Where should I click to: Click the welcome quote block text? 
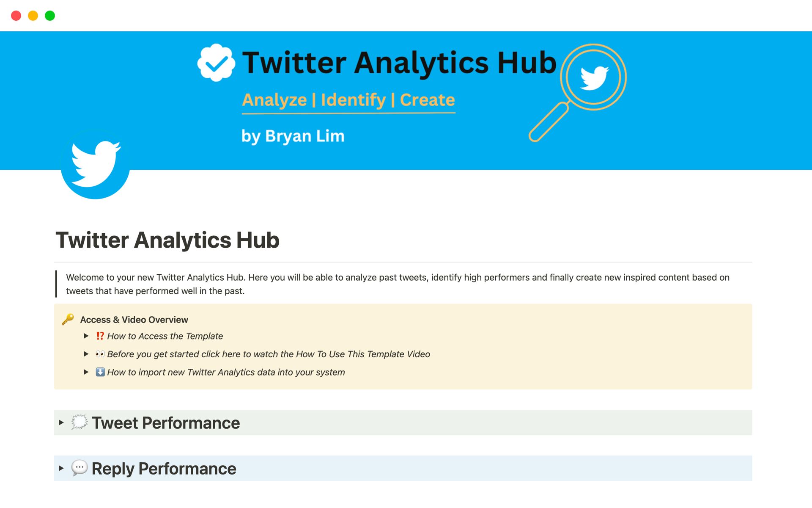[338, 284]
